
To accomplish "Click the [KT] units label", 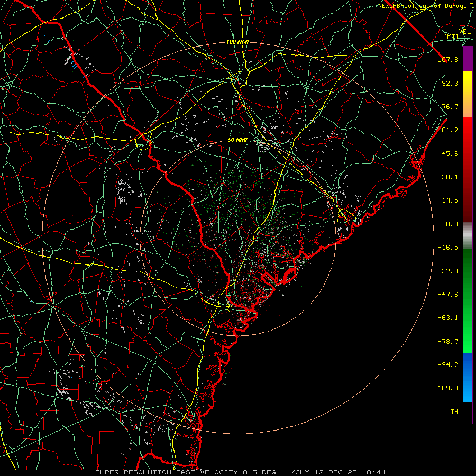I will click(x=452, y=37).
